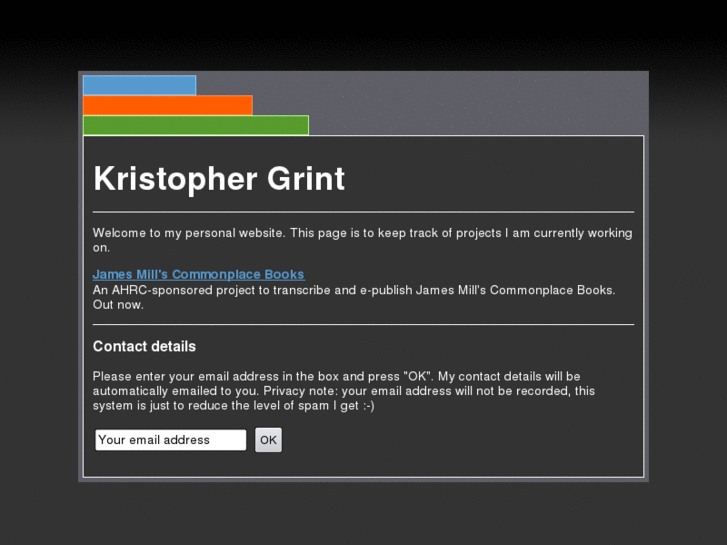Click the 'Contact details' heading

(144, 346)
